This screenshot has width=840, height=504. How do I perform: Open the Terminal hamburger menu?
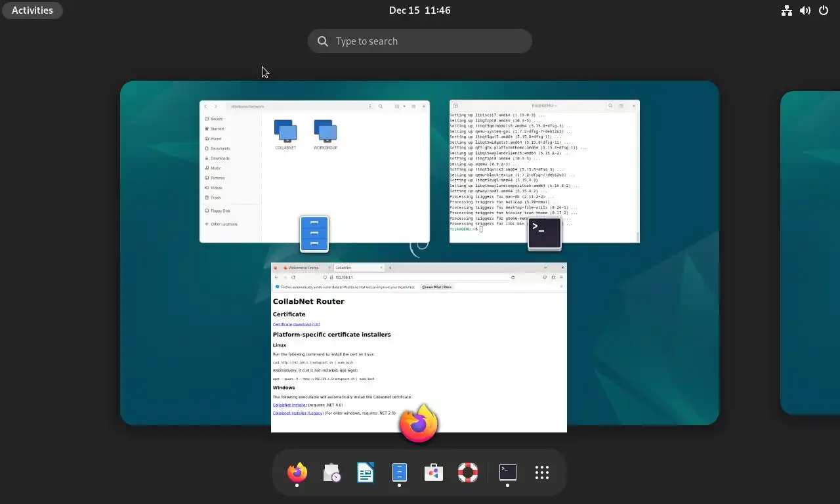pyautogui.click(x=621, y=106)
